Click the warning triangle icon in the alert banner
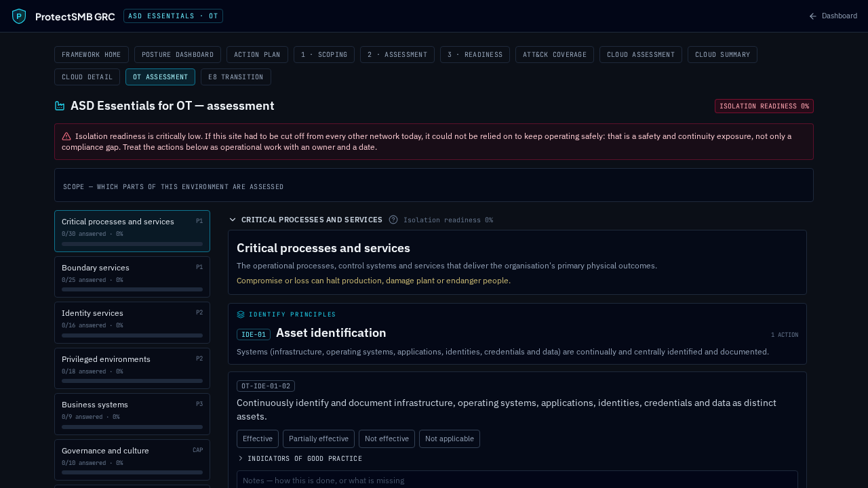868x488 pixels. click(x=66, y=136)
